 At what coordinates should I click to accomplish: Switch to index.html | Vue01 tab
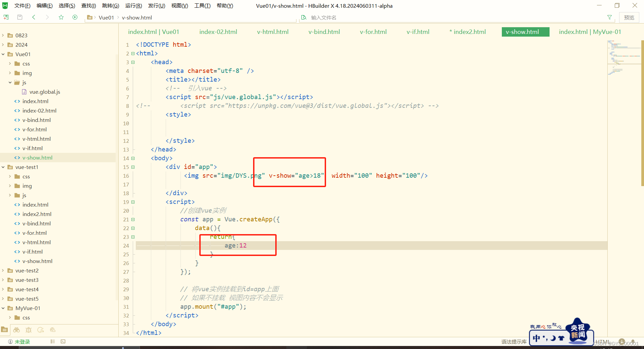pyautogui.click(x=154, y=32)
